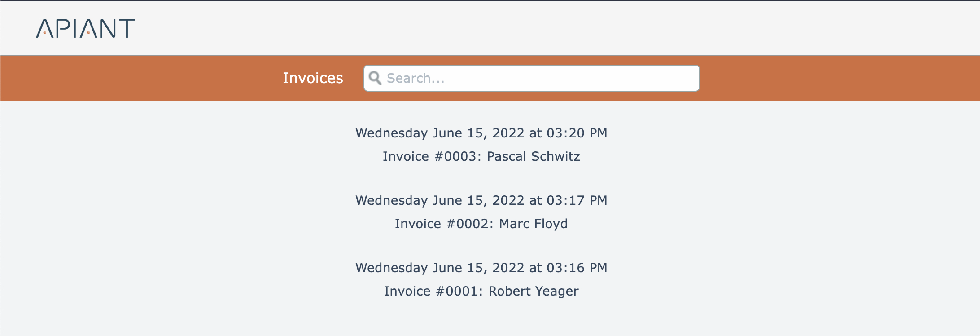Click the orange bar left of Invoices
Viewport: 980px width, 336px height.
(135, 78)
